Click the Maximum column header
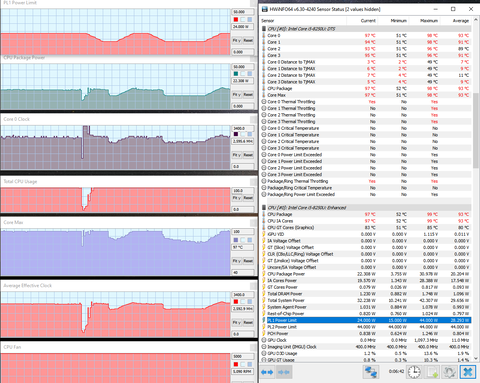 pyautogui.click(x=429, y=21)
